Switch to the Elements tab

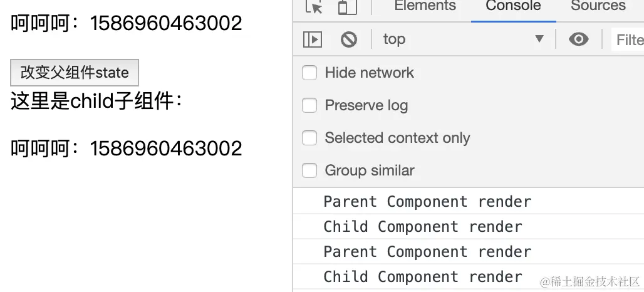point(425,6)
